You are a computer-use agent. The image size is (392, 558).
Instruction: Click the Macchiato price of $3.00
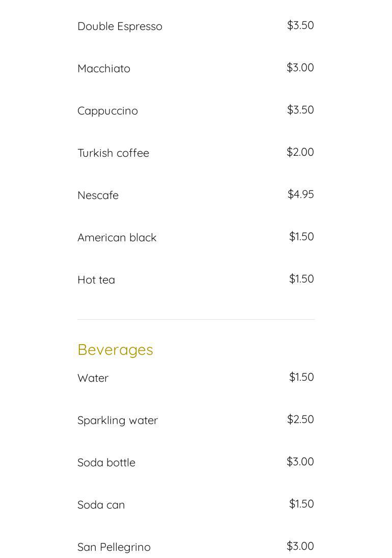click(300, 68)
